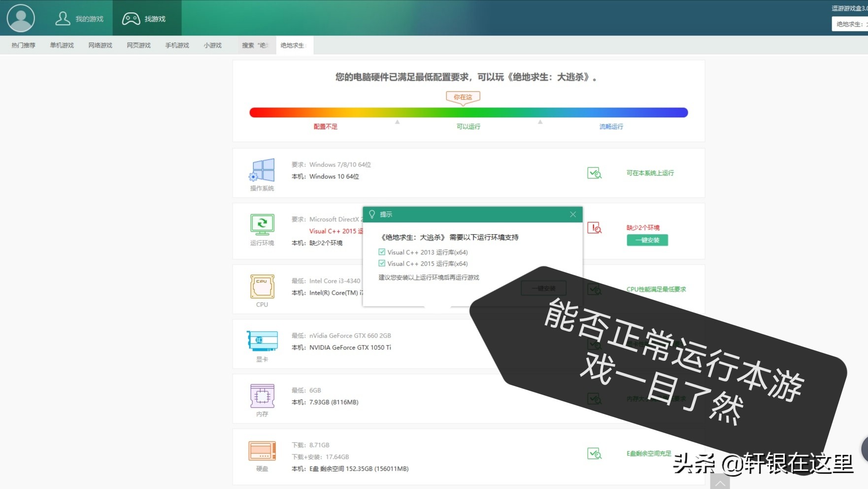Uncheck Visual C++ 2013 运行库(x64)
The image size is (868, 489).
[382, 252]
